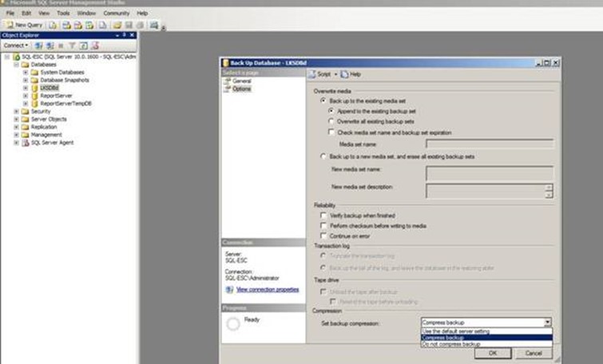Image resolution: width=603 pixels, height=364 pixels.
Task: Open Object Explorer window position dropdown arrow
Action: click(117, 35)
